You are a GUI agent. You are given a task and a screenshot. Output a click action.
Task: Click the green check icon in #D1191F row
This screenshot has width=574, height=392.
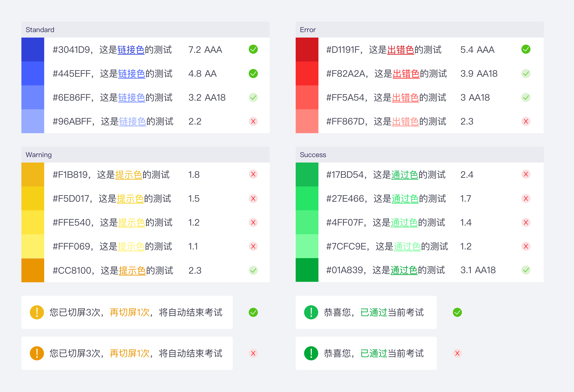(x=526, y=49)
